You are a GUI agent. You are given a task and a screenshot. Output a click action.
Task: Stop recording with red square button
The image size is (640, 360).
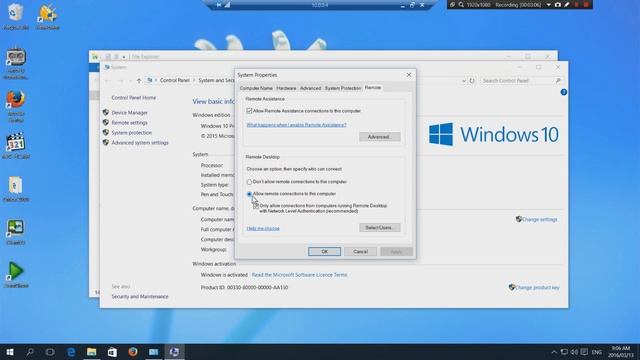[x=586, y=5]
